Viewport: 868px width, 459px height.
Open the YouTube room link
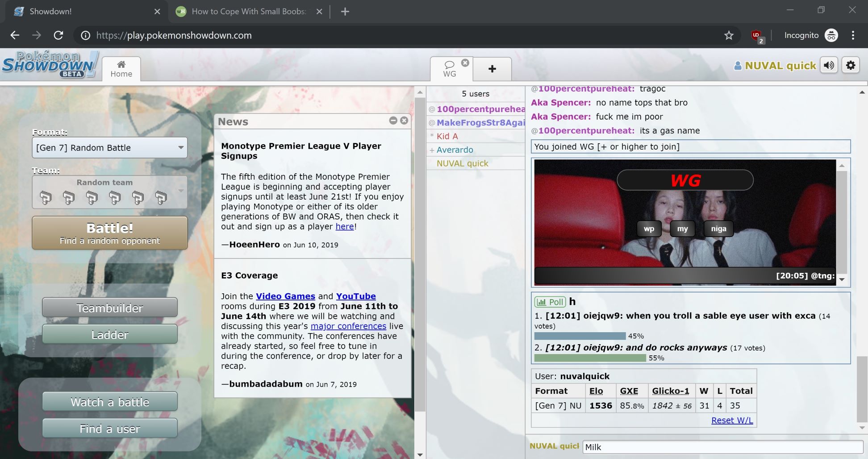coord(356,296)
